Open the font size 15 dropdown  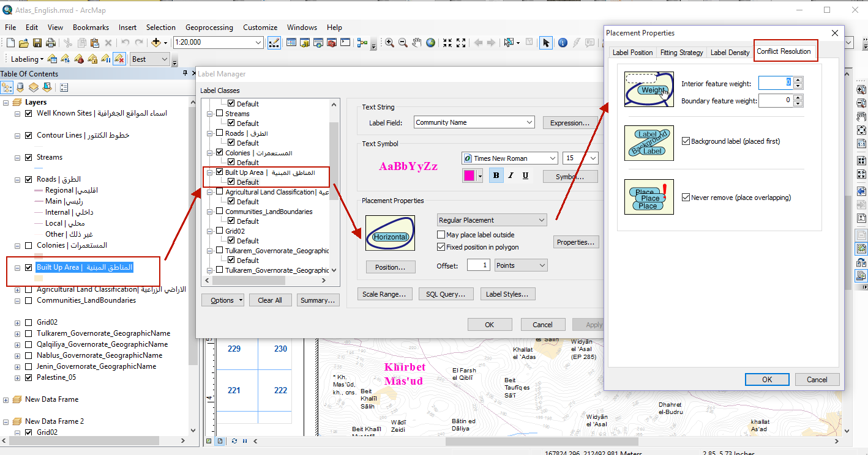[x=593, y=158]
